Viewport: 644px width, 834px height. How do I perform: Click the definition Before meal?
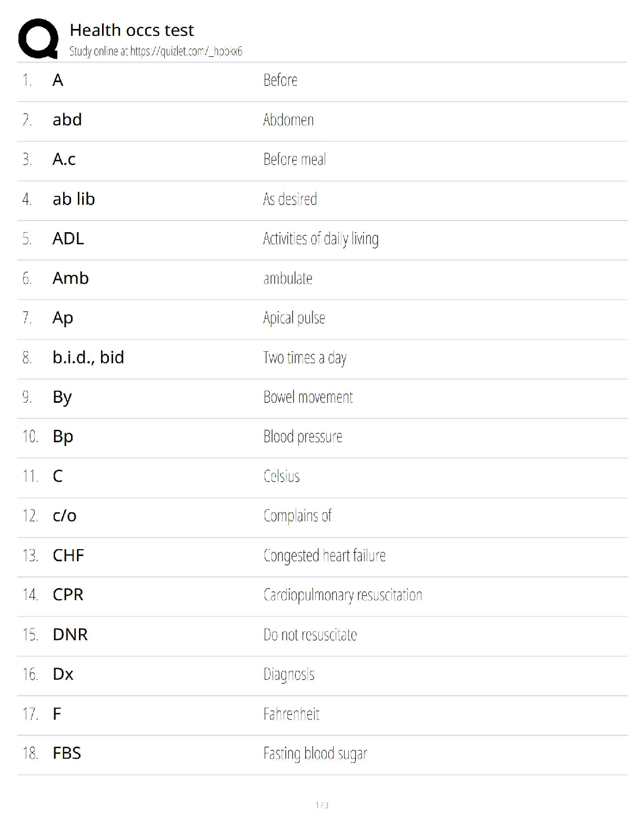(294, 160)
